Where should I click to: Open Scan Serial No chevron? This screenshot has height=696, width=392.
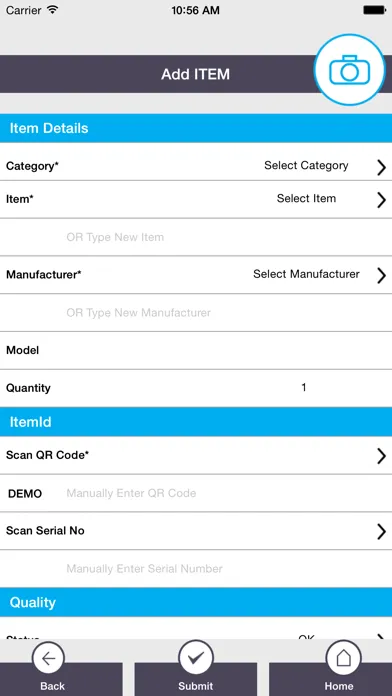click(381, 531)
